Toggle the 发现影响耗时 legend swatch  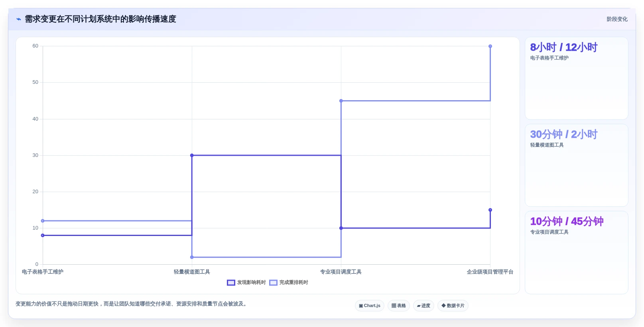[231, 283]
